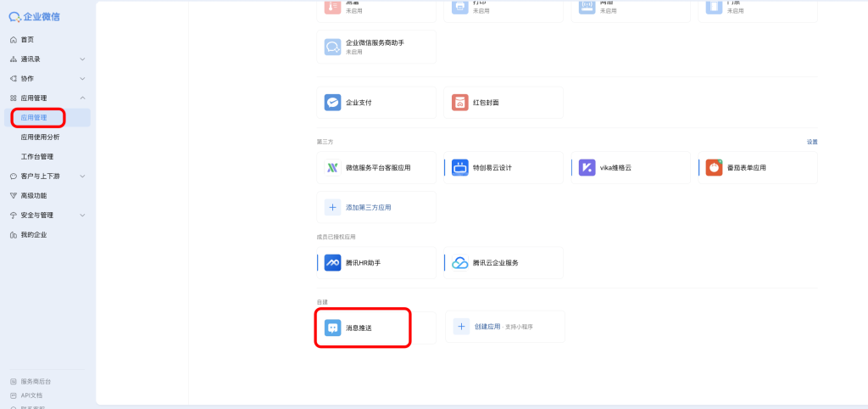This screenshot has height=409, width=868.
Task: Click the 设置 link beside 第三方
Action: [812, 142]
